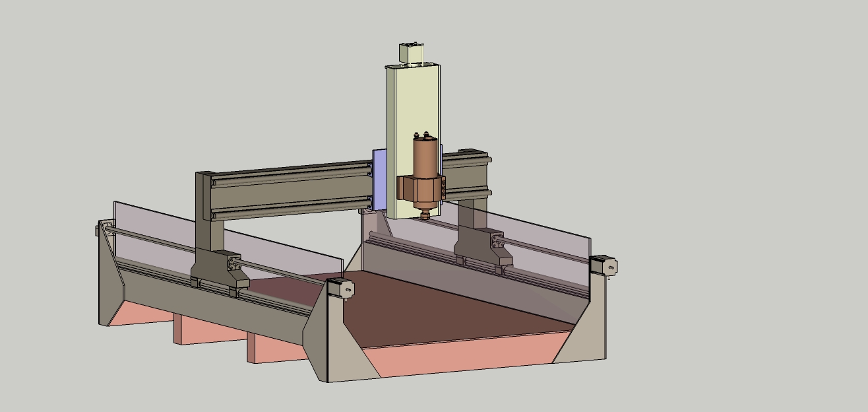Select the horizontal gantry beam
This screenshot has width=868, height=412.
pos(290,191)
